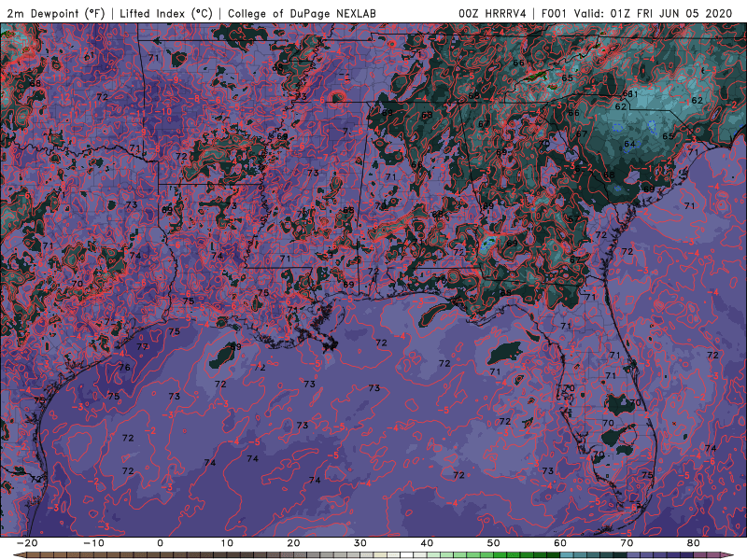Click the 64 dewpoint value in South Carolina
Viewport: 747px width, 560px height.
click(629, 144)
